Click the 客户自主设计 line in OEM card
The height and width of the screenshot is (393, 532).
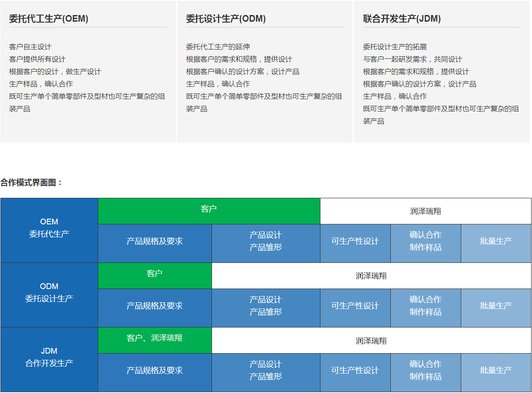[31, 47]
